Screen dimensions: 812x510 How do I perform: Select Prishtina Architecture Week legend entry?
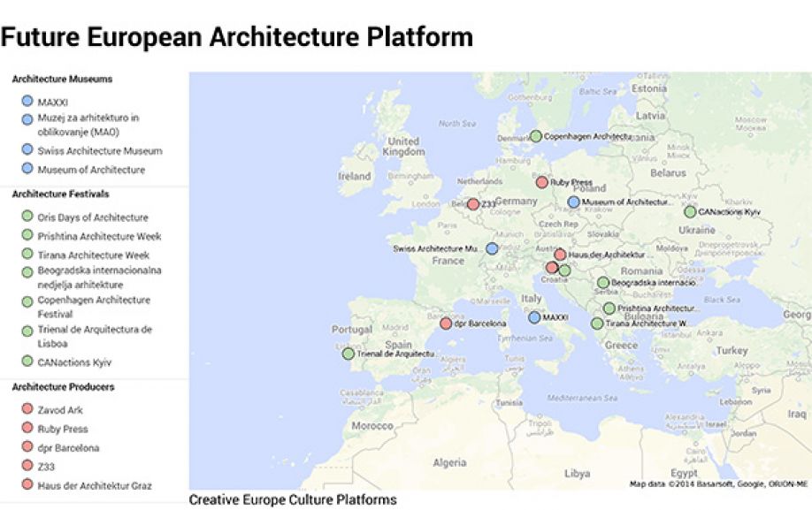99,236
